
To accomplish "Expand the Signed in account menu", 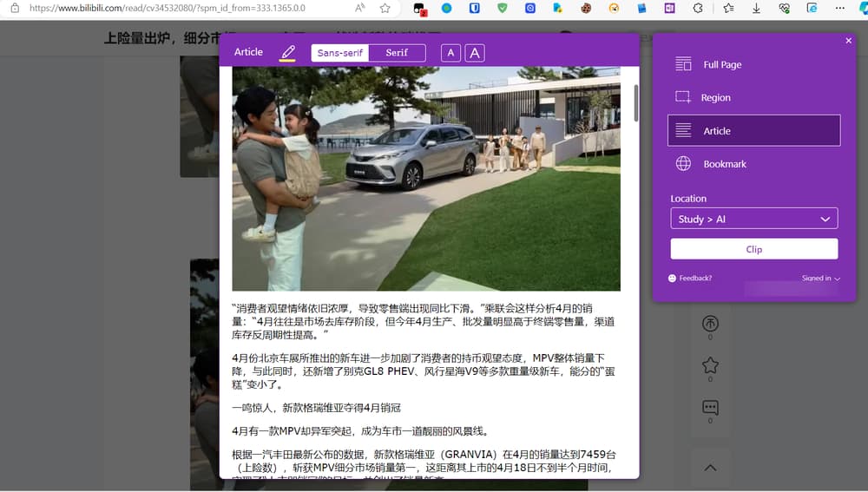I will (x=821, y=279).
